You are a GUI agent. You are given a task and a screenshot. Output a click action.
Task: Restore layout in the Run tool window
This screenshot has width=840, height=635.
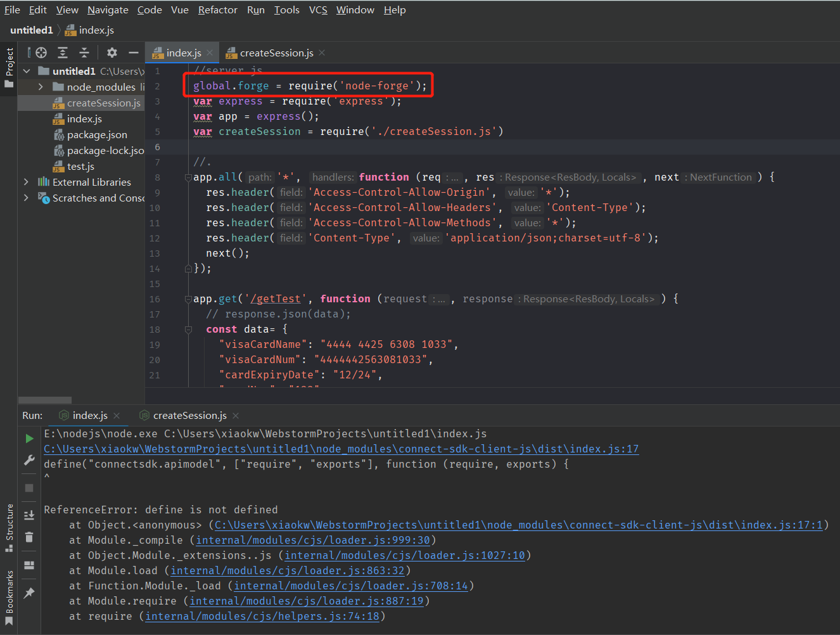[29, 565]
